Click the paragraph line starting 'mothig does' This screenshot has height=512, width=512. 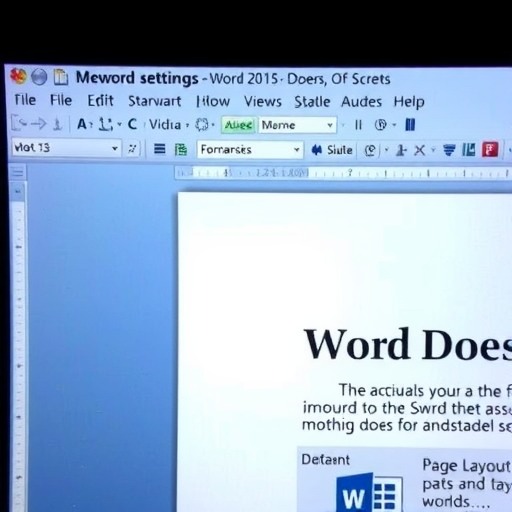point(407,426)
